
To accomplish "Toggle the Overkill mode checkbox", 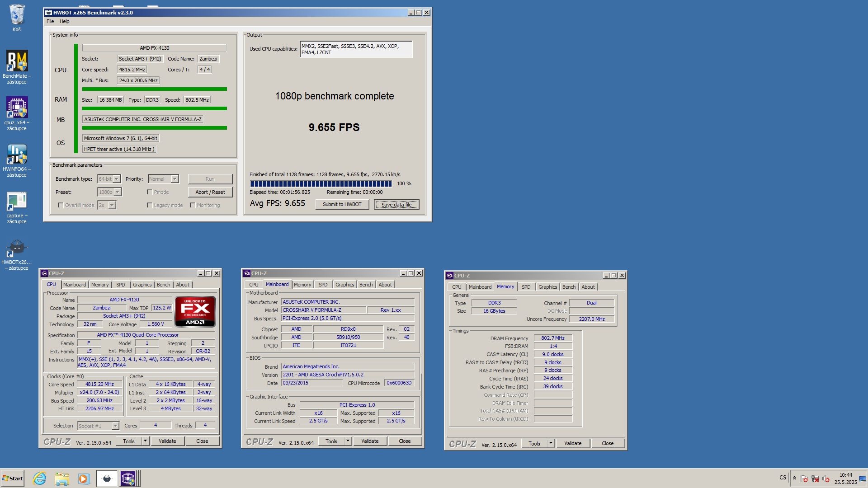I will 61,205.
